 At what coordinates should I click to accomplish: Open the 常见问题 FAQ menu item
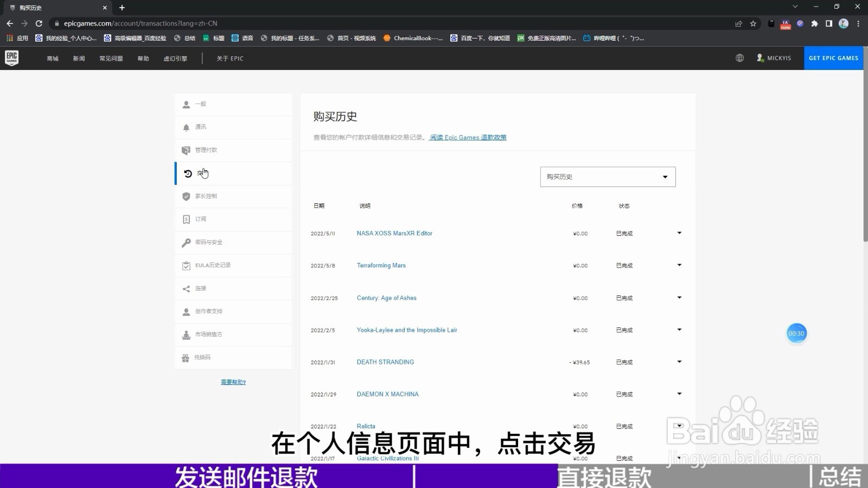pos(111,59)
